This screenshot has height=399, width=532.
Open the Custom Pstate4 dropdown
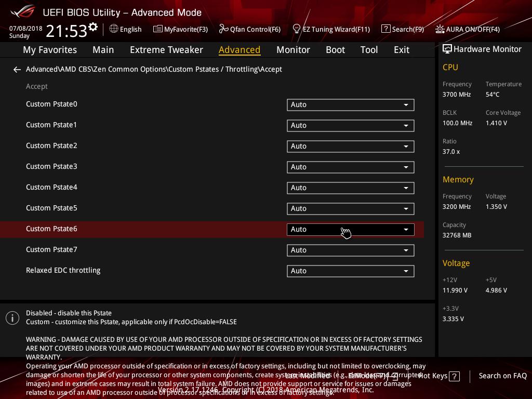[351, 188]
